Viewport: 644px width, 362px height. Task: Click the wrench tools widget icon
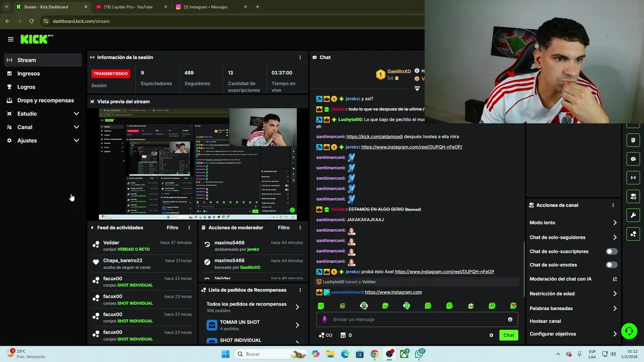coord(633,215)
